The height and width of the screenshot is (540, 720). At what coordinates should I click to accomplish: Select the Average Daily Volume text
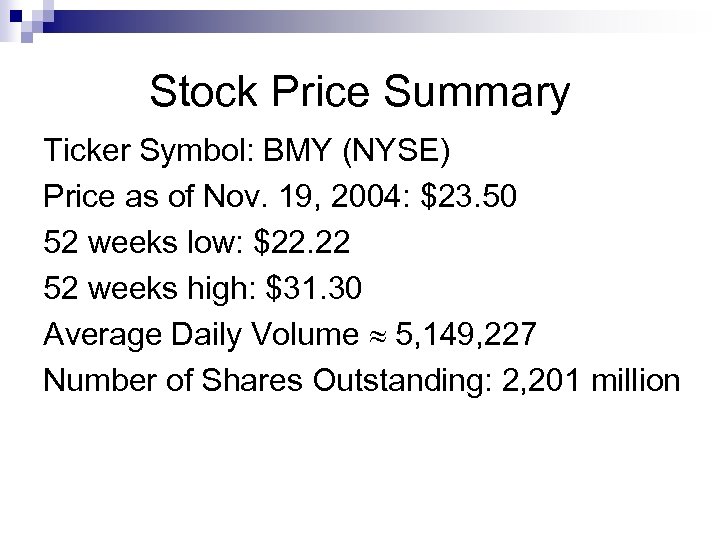196,335
